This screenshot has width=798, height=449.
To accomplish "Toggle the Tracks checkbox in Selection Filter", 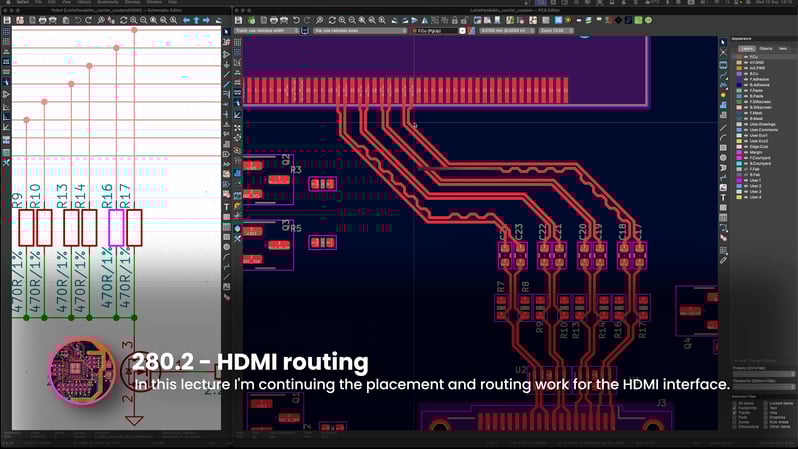I will (x=736, y=413).
